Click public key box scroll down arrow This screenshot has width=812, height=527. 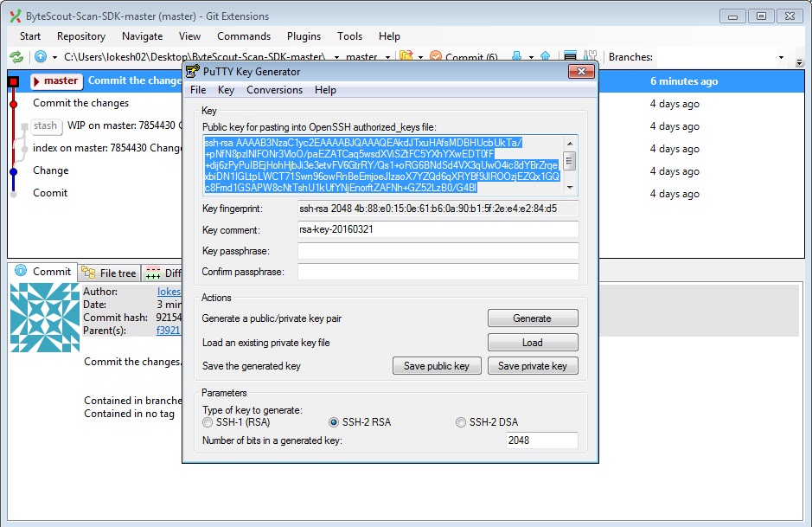click(570, 188)
